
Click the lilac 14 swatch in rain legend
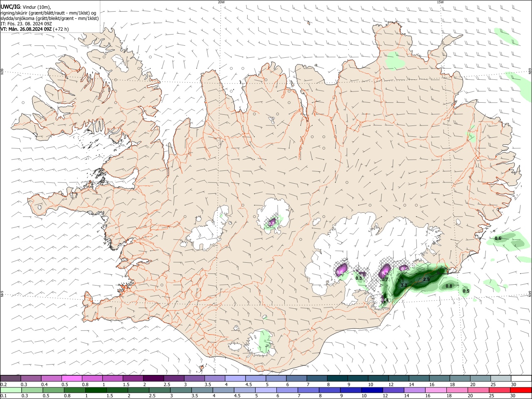tap(414, 390)
